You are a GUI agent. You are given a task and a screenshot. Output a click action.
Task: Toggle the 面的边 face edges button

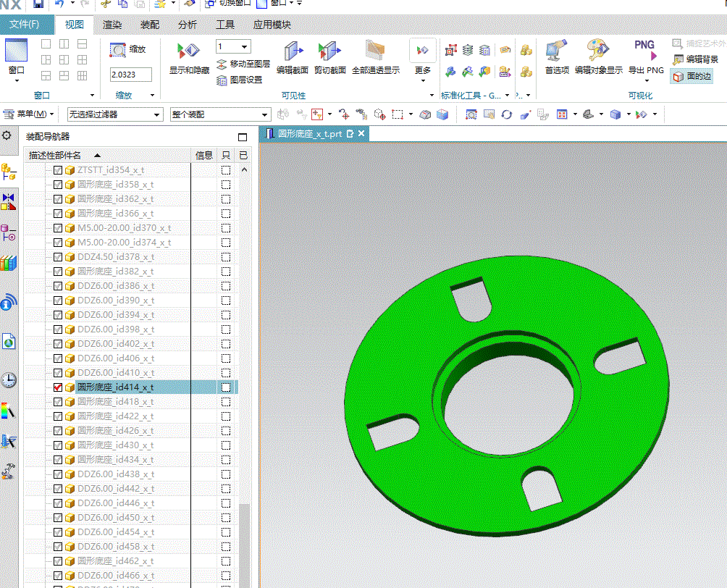click(x=692, y=76)
